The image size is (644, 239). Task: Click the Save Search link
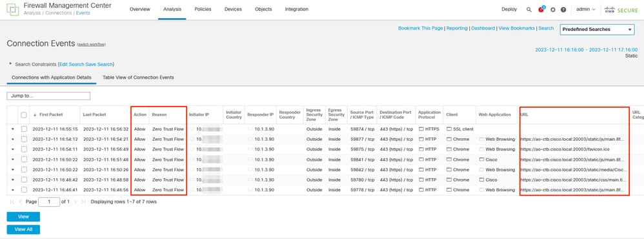(x=99, y=64)
